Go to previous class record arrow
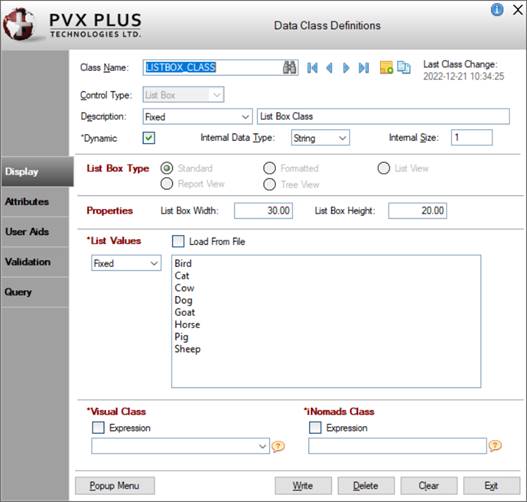The width and height of the screenshot is (527, 502). click(329, 68)
